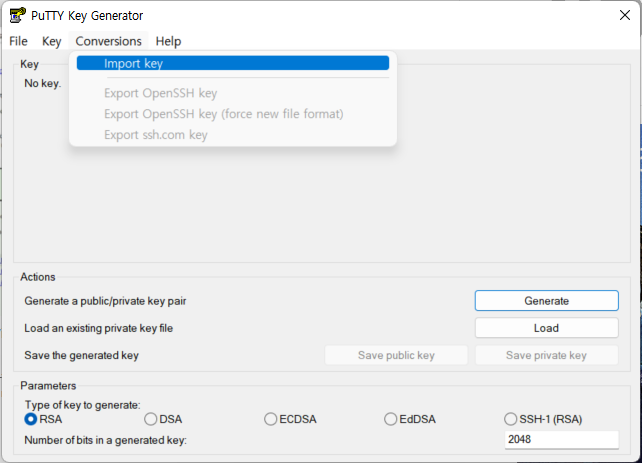Click Export ssh.com key menu entry

coord(233,135)
